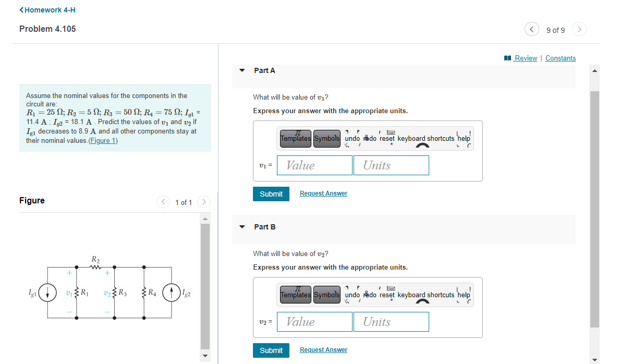The image size is (643, 364).
Task: Navigate to the previous problem
Action: (x=531, y=29)
